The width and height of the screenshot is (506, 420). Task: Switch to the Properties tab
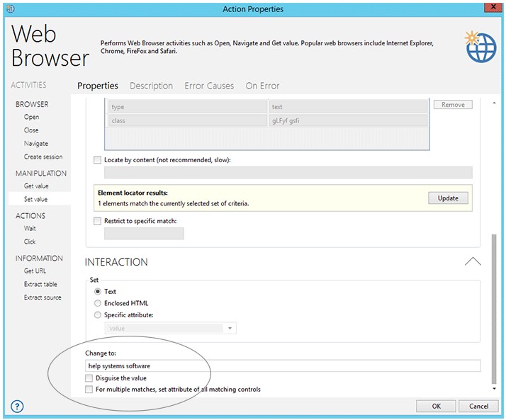(x=98, y=86)
